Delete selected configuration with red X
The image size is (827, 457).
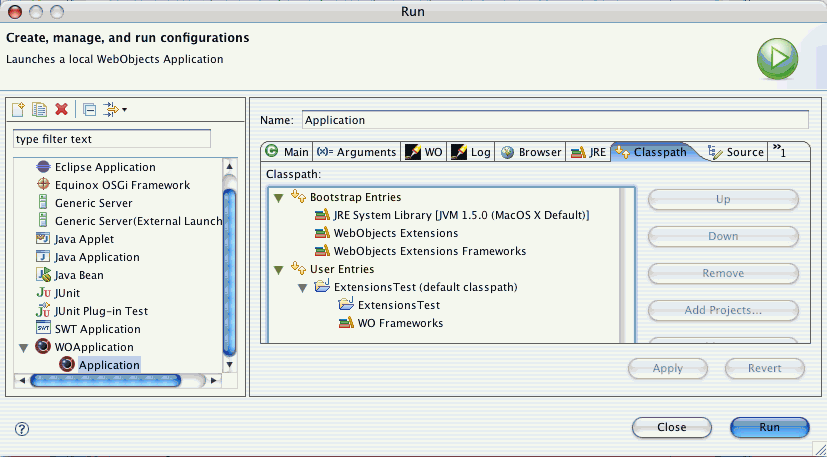click(62, 109)
